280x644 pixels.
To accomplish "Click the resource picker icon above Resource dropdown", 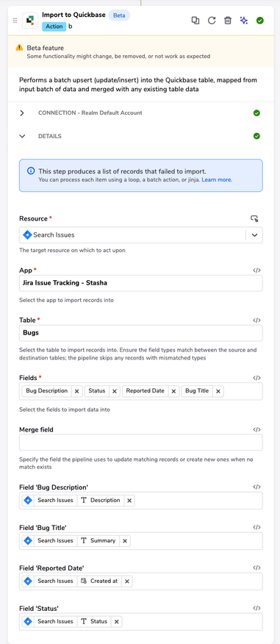I will point(254,218).
